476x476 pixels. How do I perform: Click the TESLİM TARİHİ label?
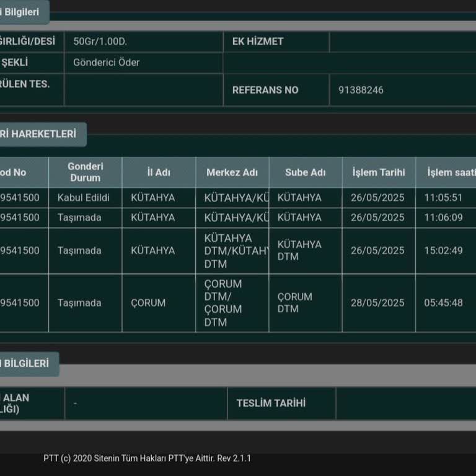tap(271, 403)
